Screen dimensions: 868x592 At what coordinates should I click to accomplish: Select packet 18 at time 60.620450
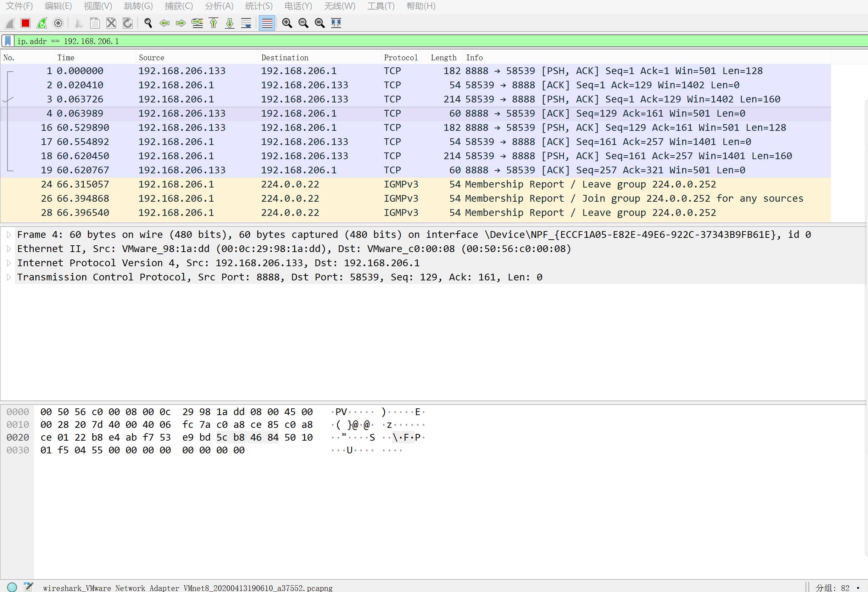pyautogui.click(x=416, y=156)
